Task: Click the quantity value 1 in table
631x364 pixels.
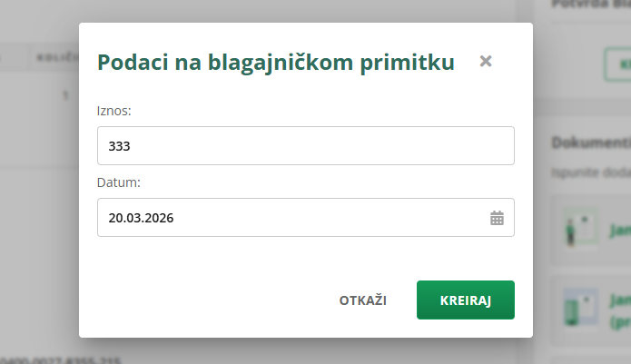Action: click(x=65, y=95)
